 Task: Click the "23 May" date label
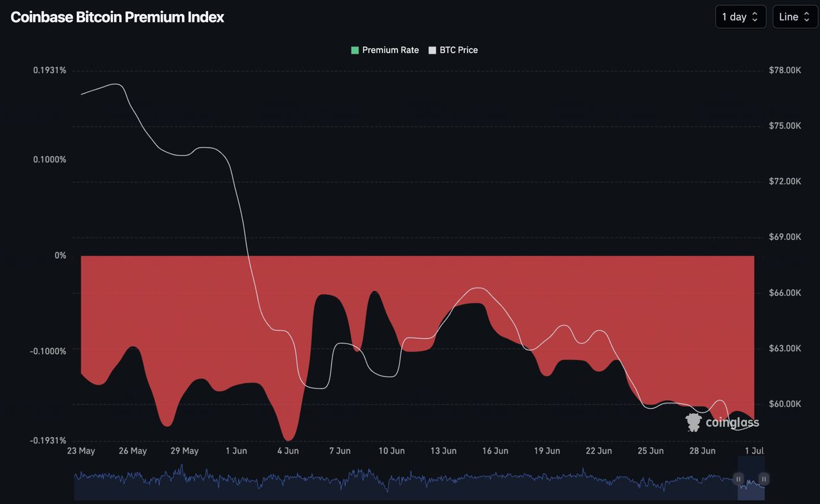click(81, 451)
